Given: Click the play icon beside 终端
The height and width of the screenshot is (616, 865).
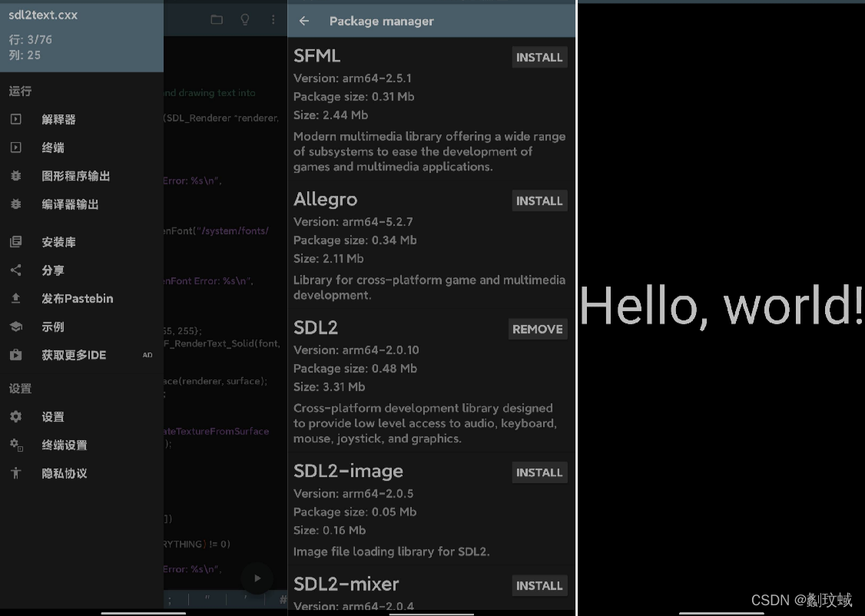Looking at the screenshot, I should (16, 147).
